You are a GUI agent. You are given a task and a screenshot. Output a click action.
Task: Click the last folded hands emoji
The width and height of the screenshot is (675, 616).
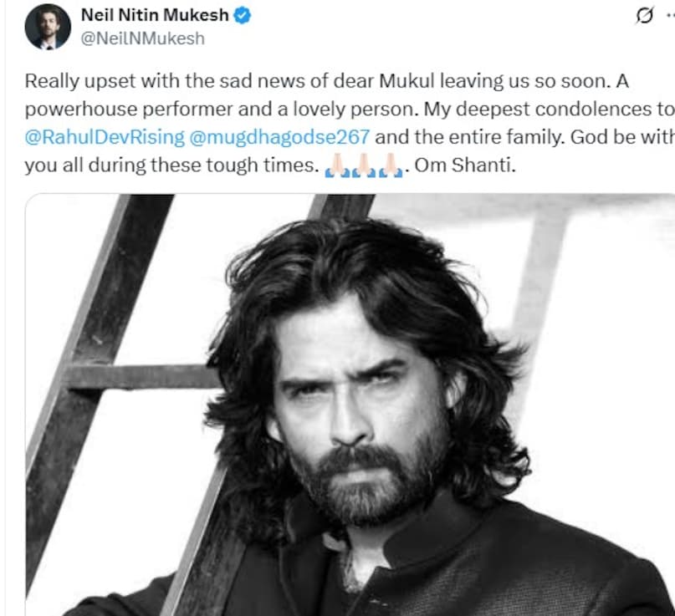pos(390,166)
